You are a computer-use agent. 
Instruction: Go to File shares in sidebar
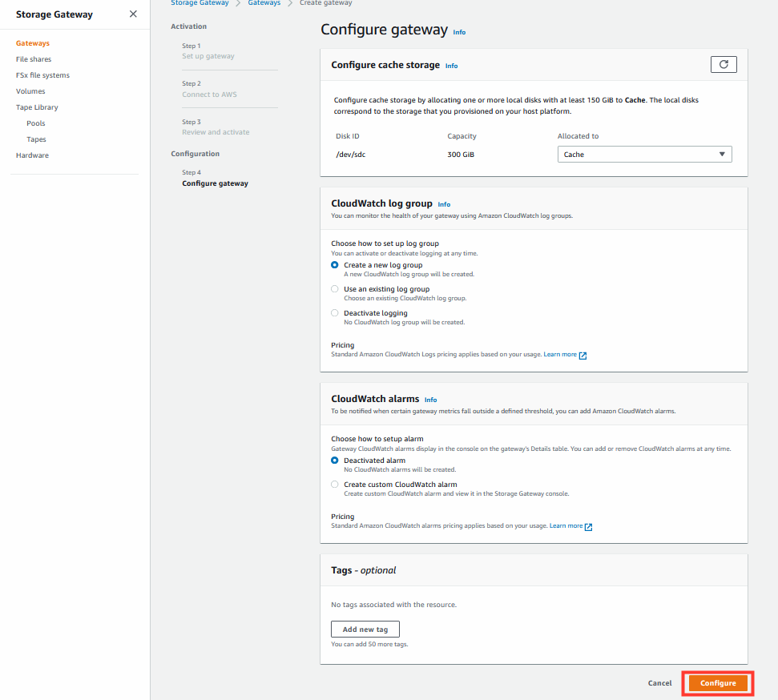34,59
